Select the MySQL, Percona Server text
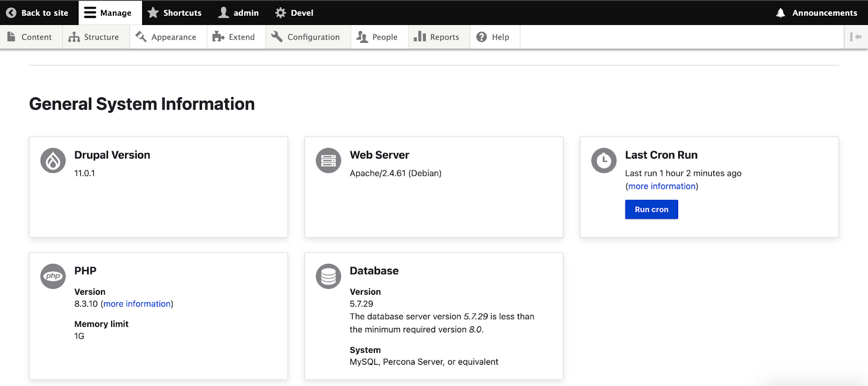 424,362
